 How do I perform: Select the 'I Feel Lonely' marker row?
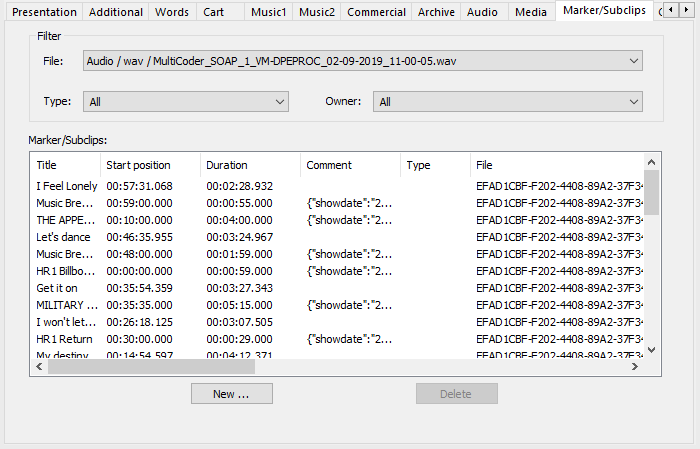(x=67, y=186)
